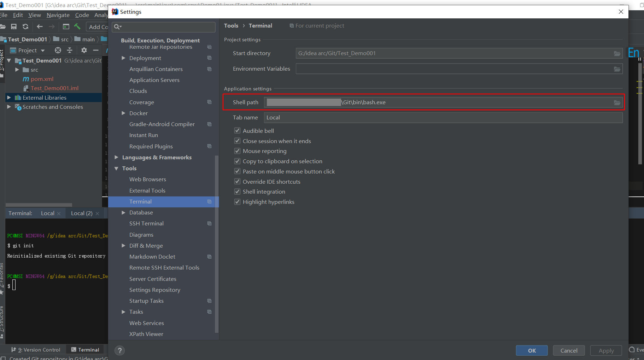Image resolution: width=644 pixels, height=360 pixels.
Task: Click the locate target icon in Project panel
Action: coord(58,50)
